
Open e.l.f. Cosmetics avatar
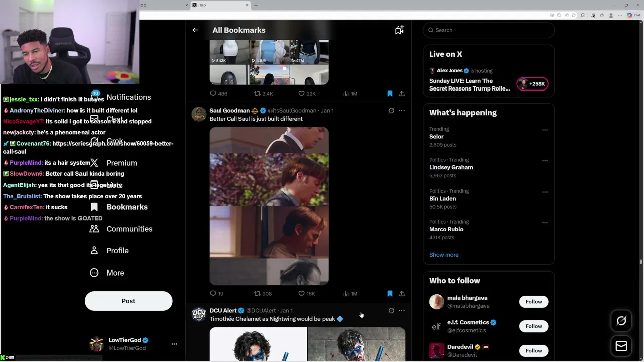pos(437,326)
